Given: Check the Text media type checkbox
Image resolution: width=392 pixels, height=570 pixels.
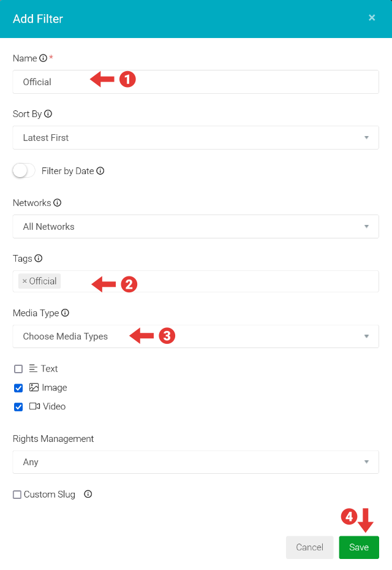Looking at the screenshot, I should 18,368.
